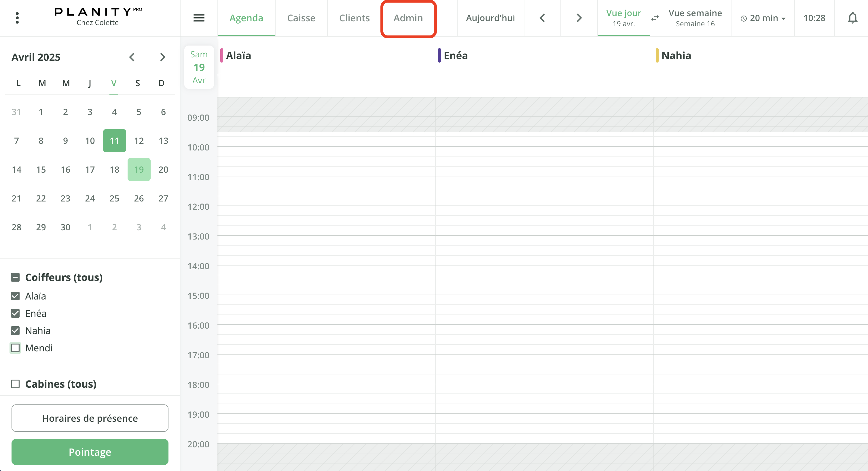The image size is (868, 471).
Task: Navigate to next month in mini calendar
Action: [x=163, y=57]
